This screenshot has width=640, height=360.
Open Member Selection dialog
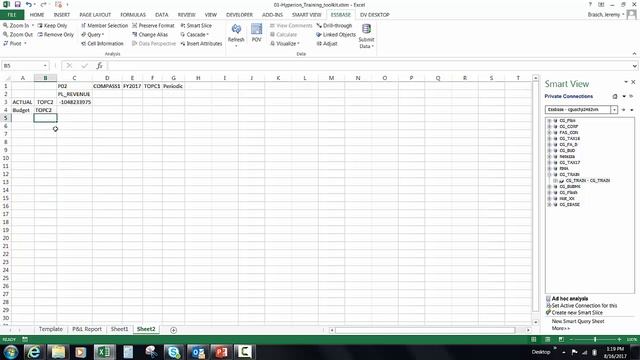point(104,25)
